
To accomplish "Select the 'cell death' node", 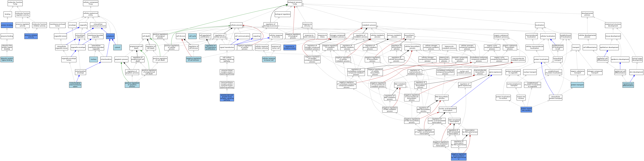I will click(146, 36).
